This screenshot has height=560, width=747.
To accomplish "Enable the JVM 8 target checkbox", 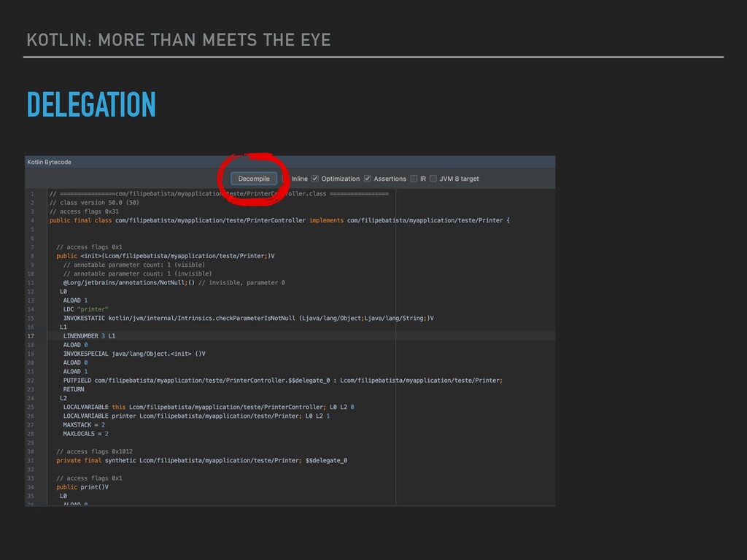I will [x=433, y=179].
